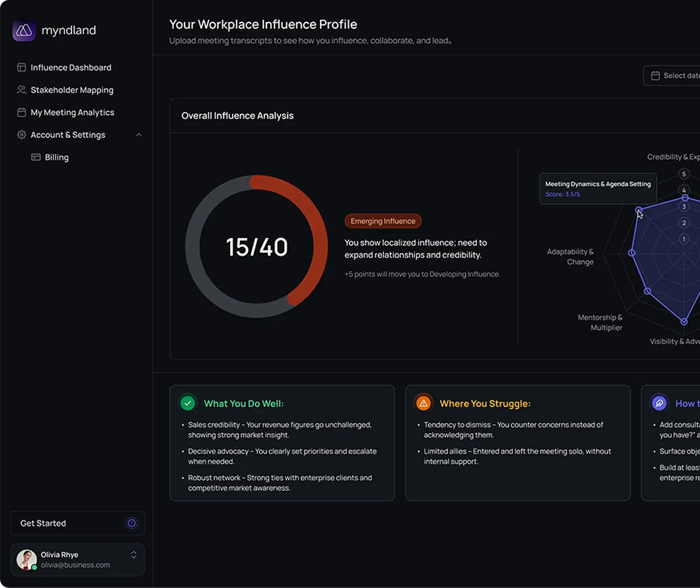
Task: Click Olivia Rhye's profile avatar
Action: pos(26,559)
